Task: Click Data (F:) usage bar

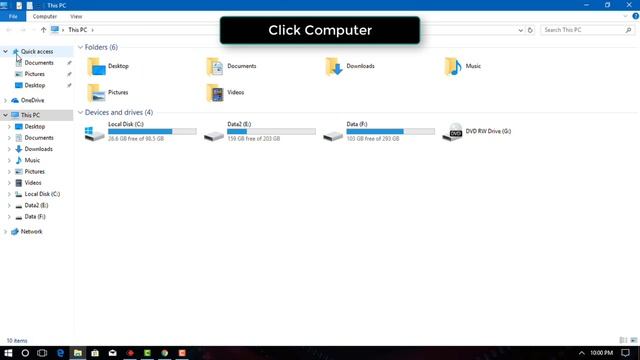Action: pos(391,131)
